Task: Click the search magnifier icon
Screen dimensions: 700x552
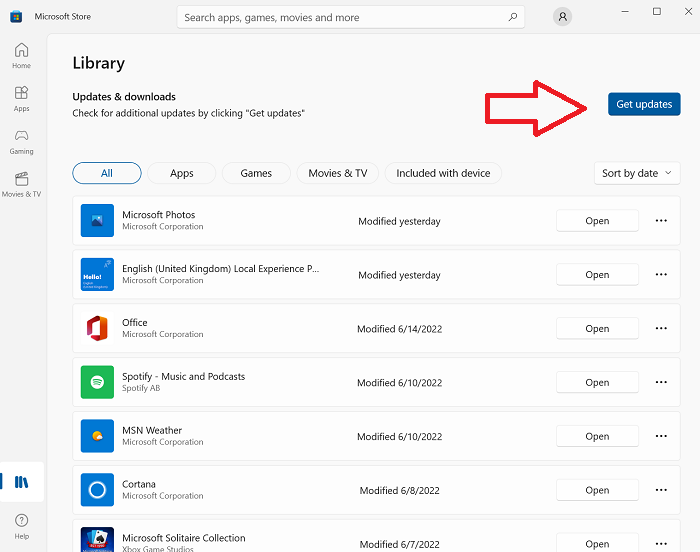Action: (x=513, y=17)
